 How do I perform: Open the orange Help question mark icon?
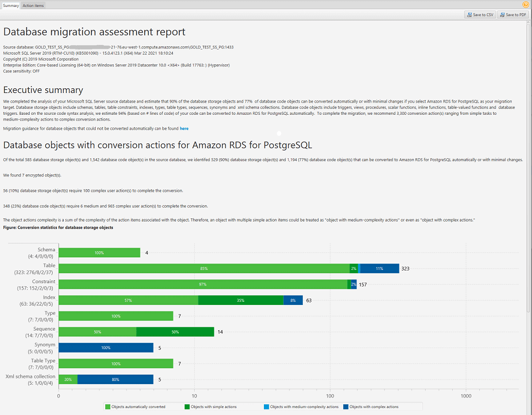point(526,5)
